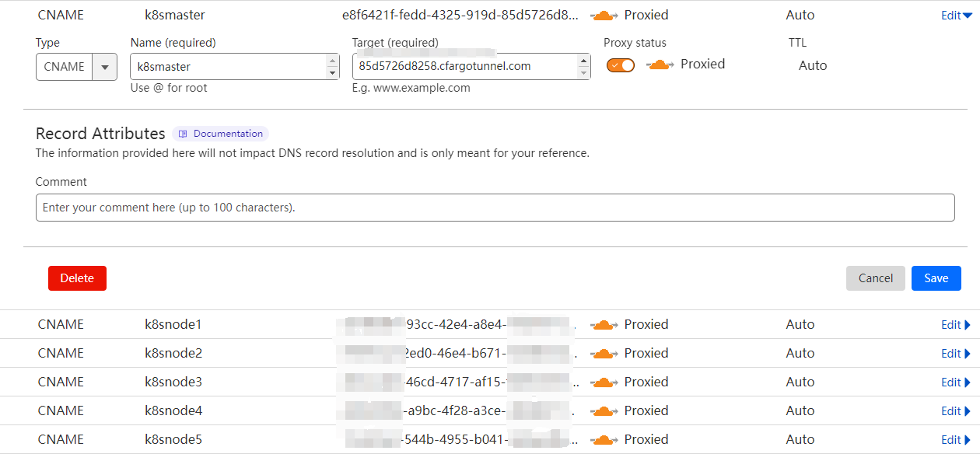
Task: Click the Proxied cloud icon for k8snode3
Action: (603, 382)
